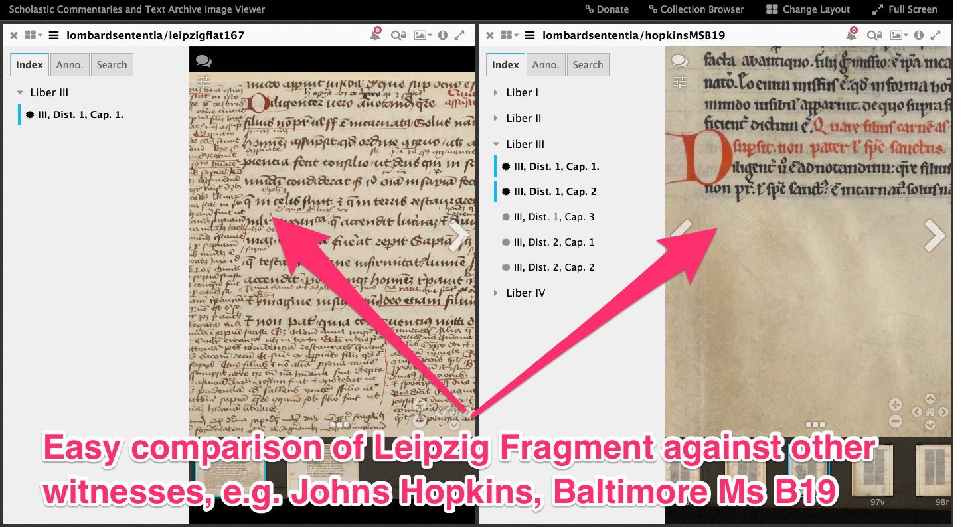980x527 pixels.
Task: Toggle zoom lock icon in leipzigflat167 window
Action: [398, 35]
